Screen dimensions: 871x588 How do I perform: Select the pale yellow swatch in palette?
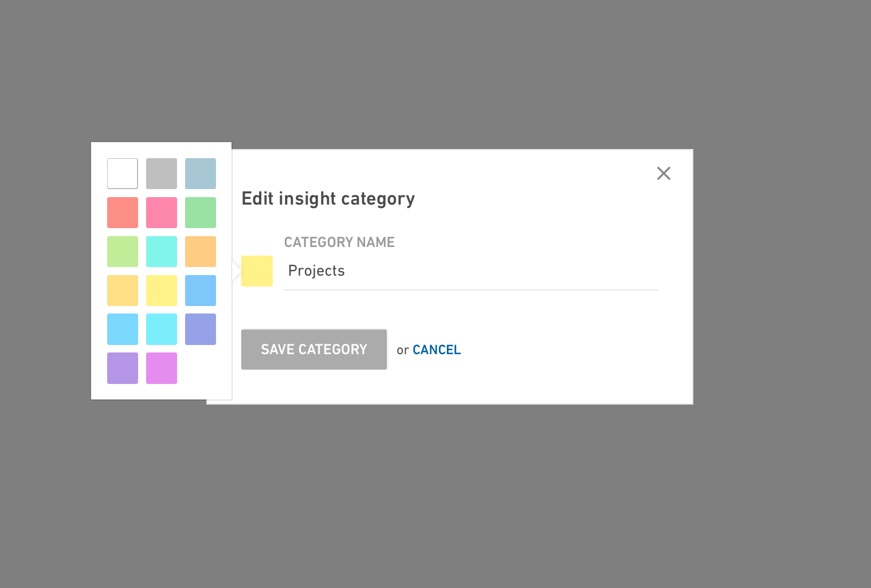coord(162,291)
